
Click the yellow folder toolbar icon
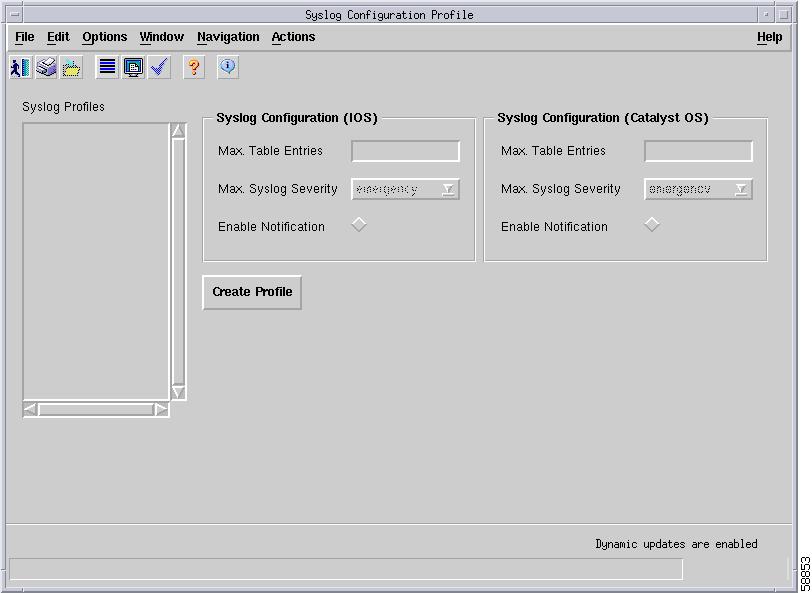(x=71, y=67)
